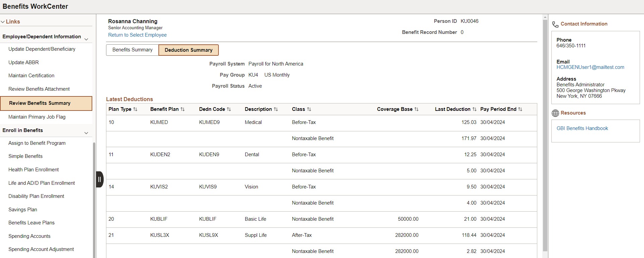Click the KUMED benefit plan cell
Viewport: 644px width, 258px height.
coord(159,122)
